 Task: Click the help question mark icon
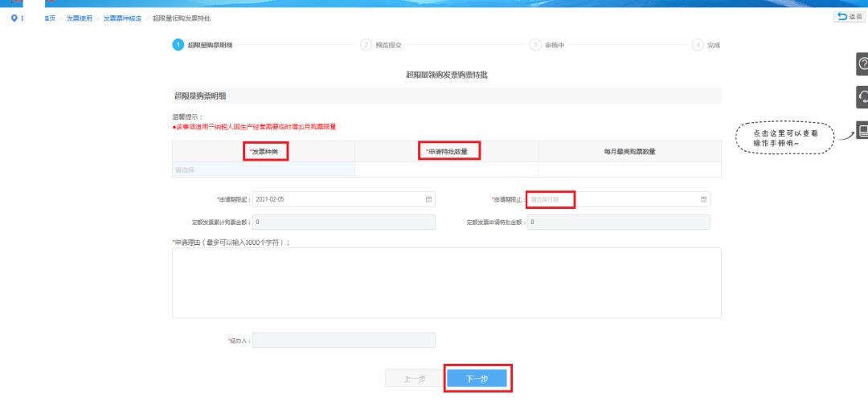pos(862,65)
